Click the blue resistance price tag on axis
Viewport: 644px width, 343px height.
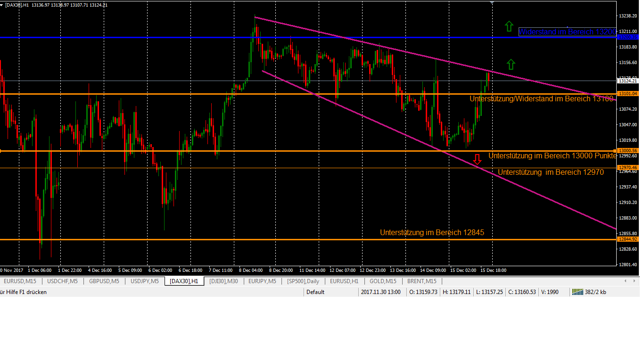628,37
